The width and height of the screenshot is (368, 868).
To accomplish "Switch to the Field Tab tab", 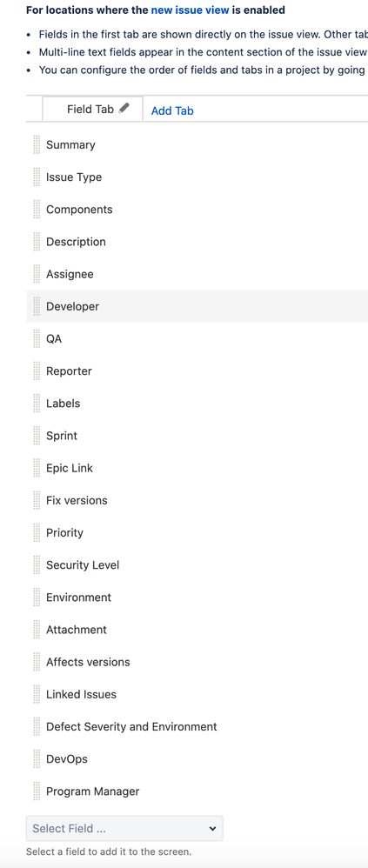I will (x=92, y=109).
